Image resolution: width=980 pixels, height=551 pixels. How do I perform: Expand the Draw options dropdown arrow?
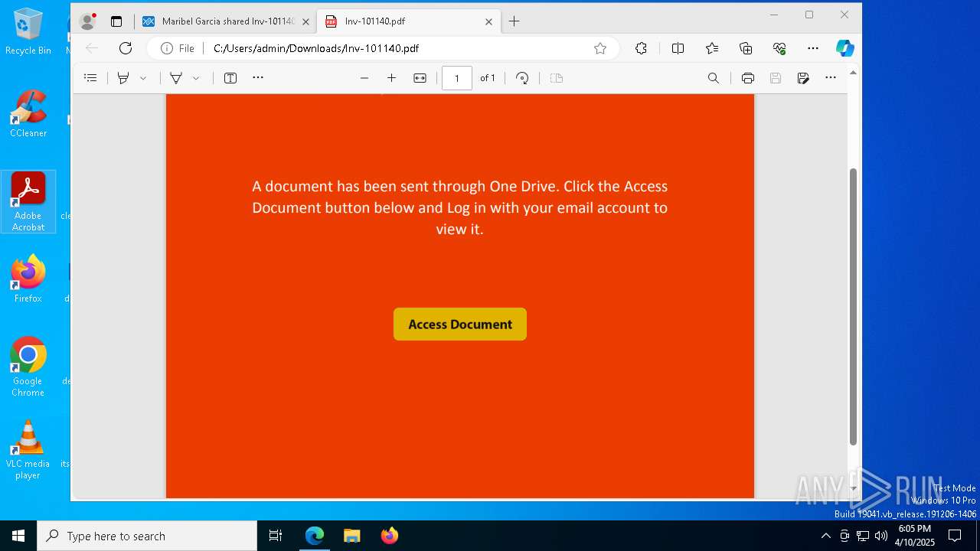196,78
